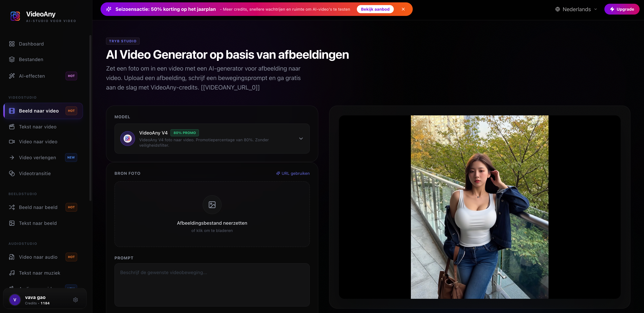Click the Tekst naar muziek note icon

(12, 273)
